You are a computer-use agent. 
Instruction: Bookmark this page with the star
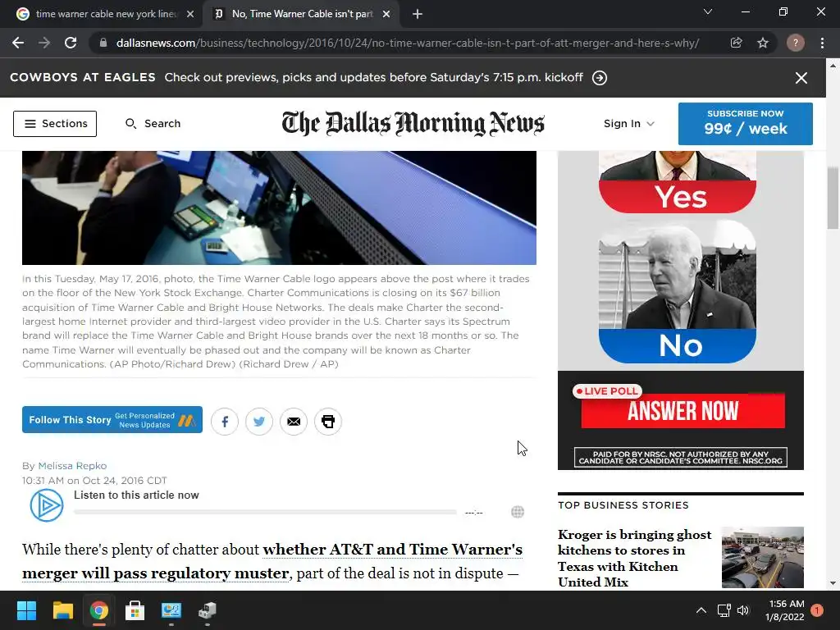click(763, 43)
